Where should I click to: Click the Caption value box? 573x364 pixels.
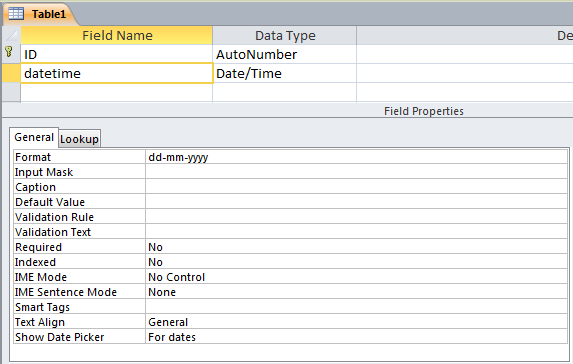tap(356, 187)
